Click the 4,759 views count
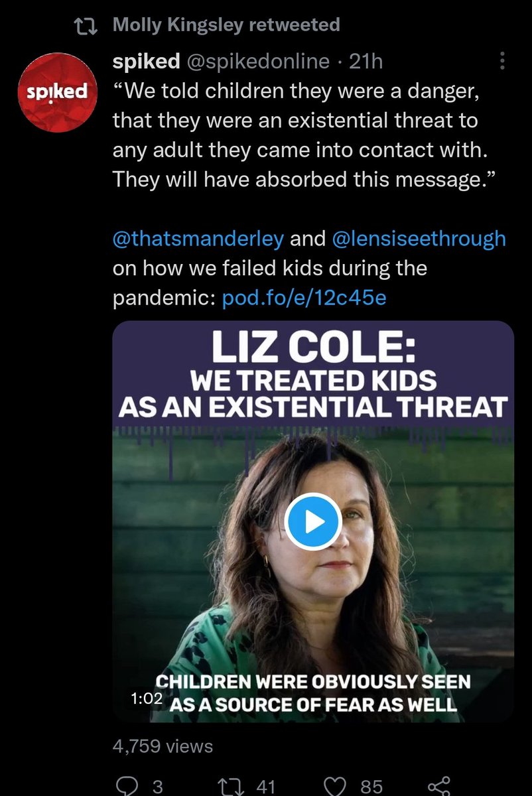 162,746
